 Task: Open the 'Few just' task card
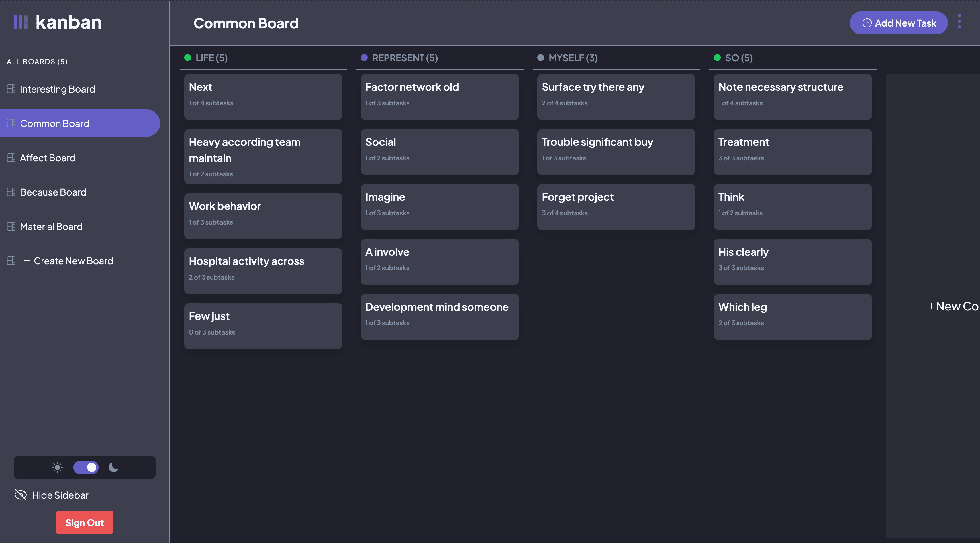[263, 326]
